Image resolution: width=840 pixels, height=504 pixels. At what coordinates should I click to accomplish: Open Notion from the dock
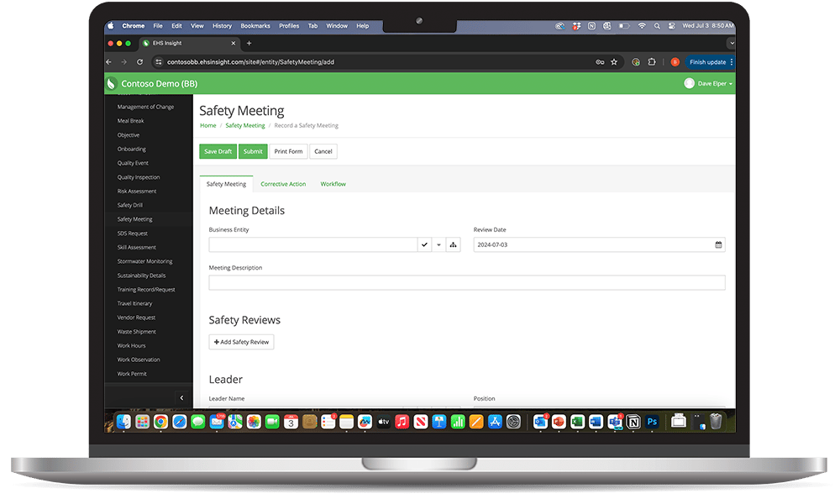point(633,422)
